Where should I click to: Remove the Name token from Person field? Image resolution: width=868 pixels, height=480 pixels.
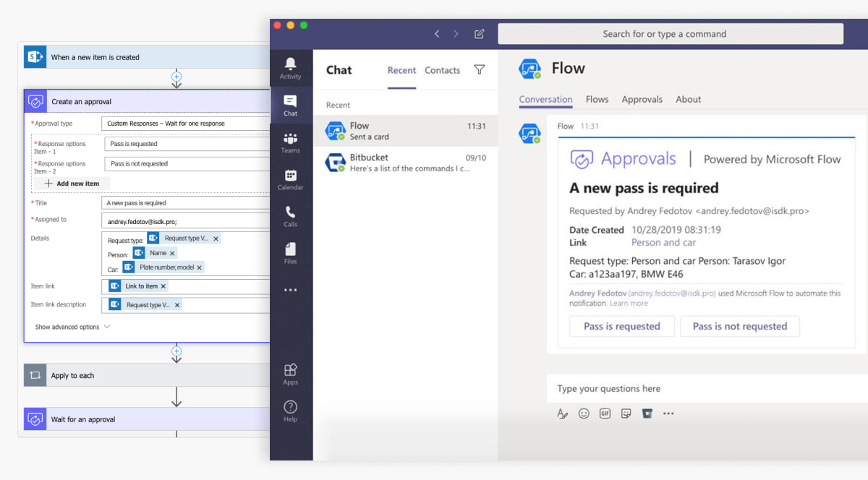(172, 253)
